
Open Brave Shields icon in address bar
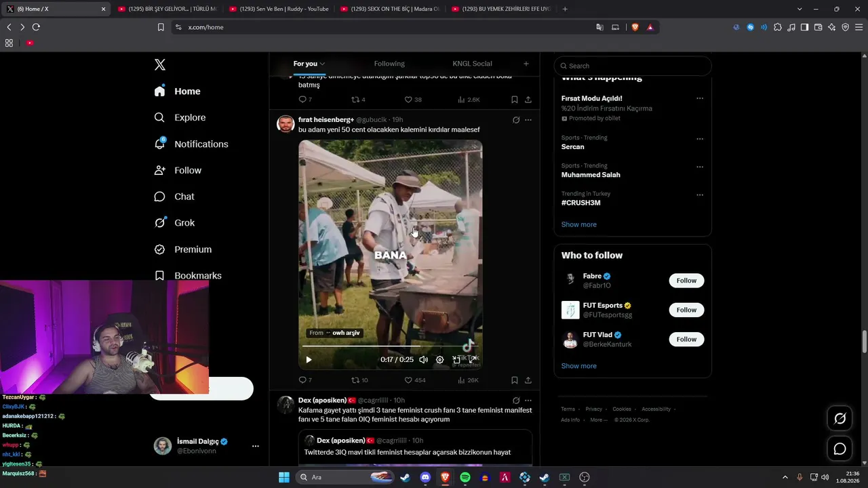pyautogui.click(x=635, y=27)
